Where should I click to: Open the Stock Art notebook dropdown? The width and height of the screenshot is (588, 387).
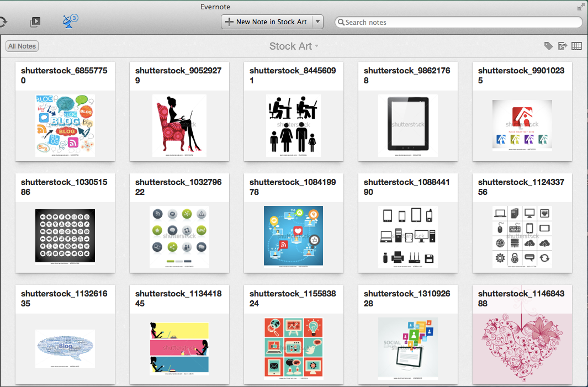(x=294, y=46)
